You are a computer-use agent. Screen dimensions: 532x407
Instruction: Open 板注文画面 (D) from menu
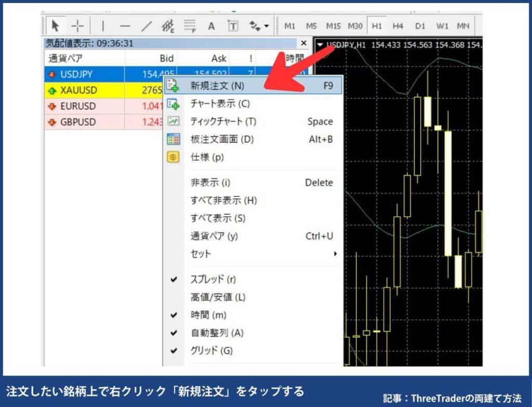(x=253, y=139)
